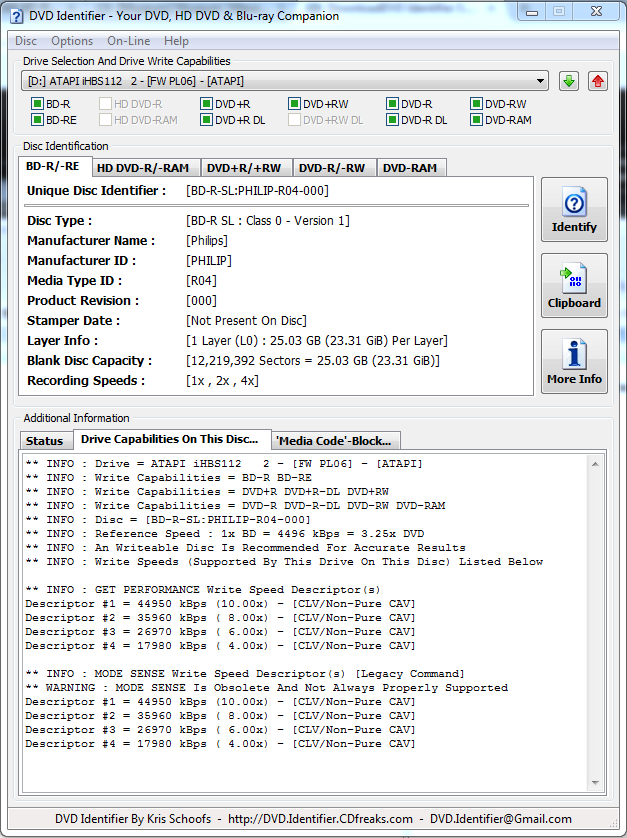Click the footer Gmail address
The width and height of the screenshot is (627, 838).
(x=501, y=819)
